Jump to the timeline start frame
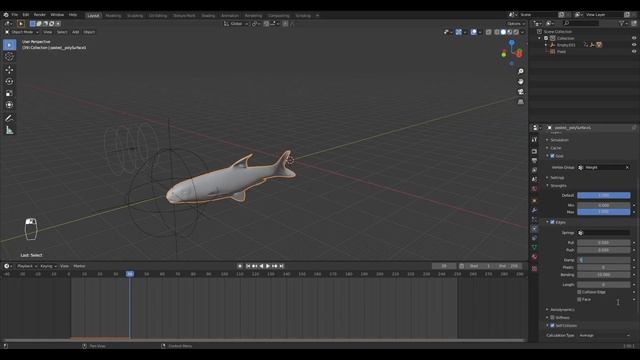Image resolution: width=640 pixels, height=360 pixels. tap(248, 266)
